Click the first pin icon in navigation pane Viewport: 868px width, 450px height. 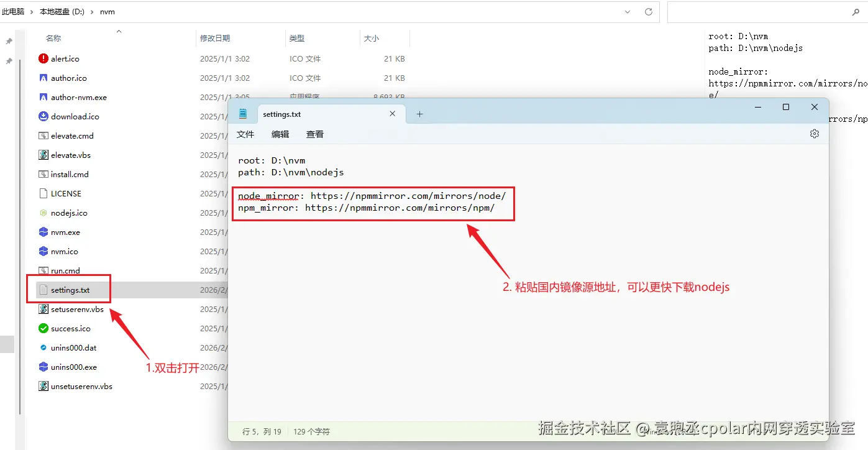[x=9, y=41]
